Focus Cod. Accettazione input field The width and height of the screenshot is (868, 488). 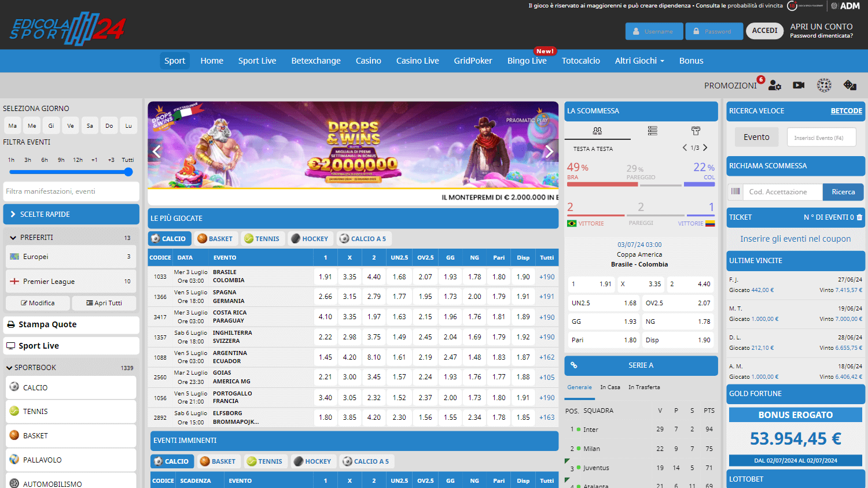click(x=782, y=192)
